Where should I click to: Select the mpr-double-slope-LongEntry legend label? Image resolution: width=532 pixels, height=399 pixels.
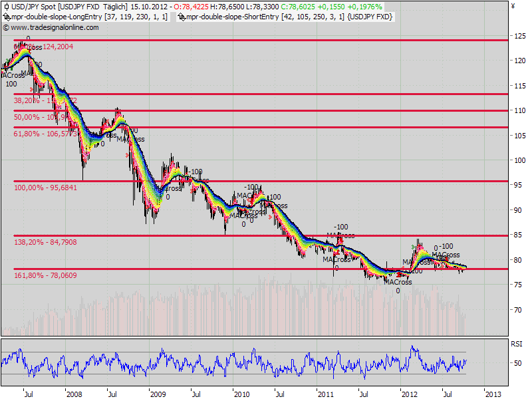[57, 17]
